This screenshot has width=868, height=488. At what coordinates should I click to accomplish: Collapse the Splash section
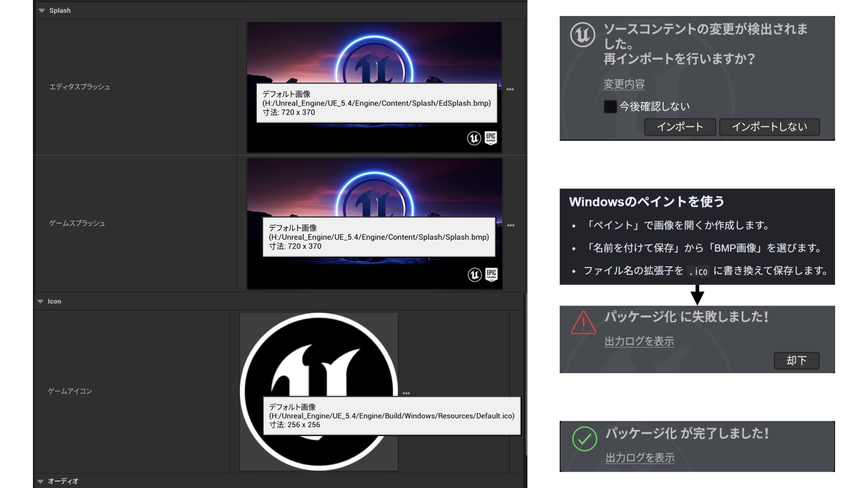pyautogui.click(x=42, y=10)
